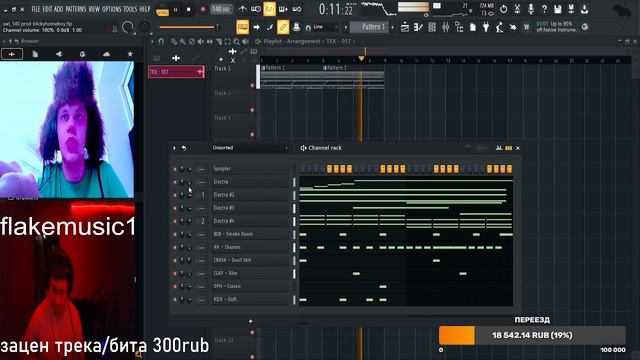Open the view playlist icon
The image size is (640, 360).
point(405,27)
